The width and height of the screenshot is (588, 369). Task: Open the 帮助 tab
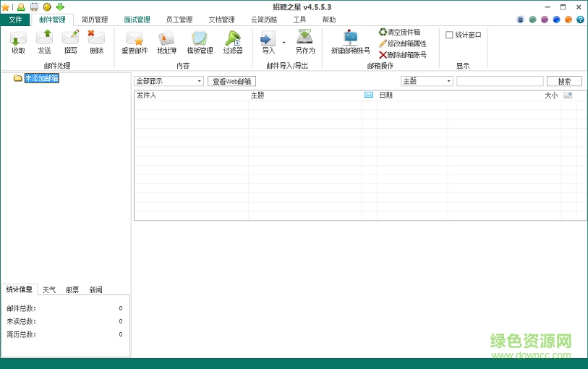tap(329, 20)
